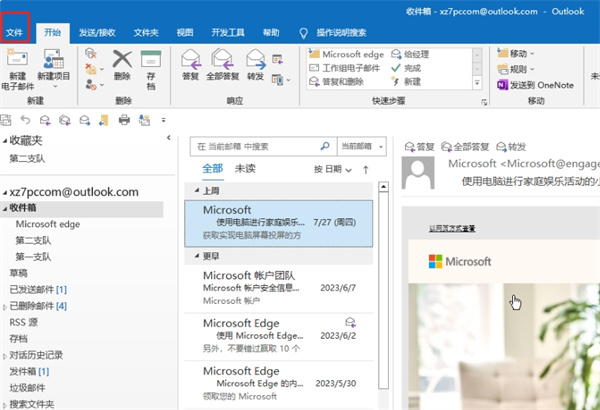Select the 完成 quick step
Screen dimensions: 600x410
406,68
